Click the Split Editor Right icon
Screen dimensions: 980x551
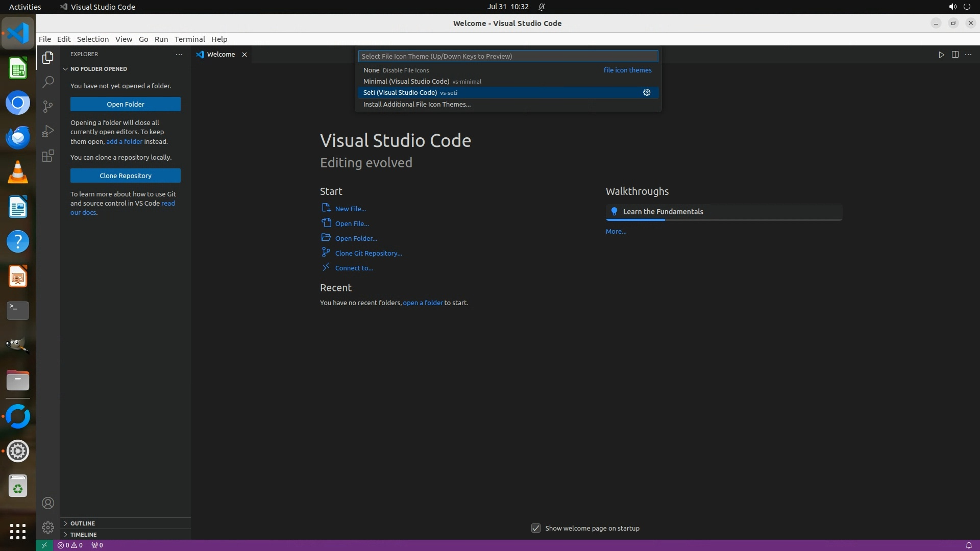pos(955,55)
